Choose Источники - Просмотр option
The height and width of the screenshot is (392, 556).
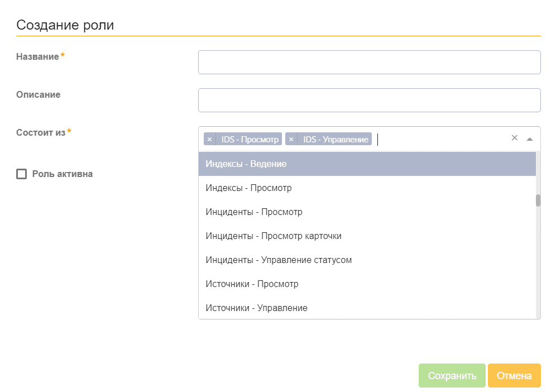pos(252,284)
